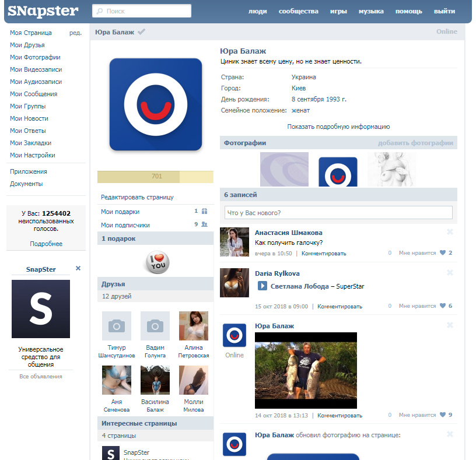Click Редактировать страницу link
476x460 pixels.
tap(137, 198)
